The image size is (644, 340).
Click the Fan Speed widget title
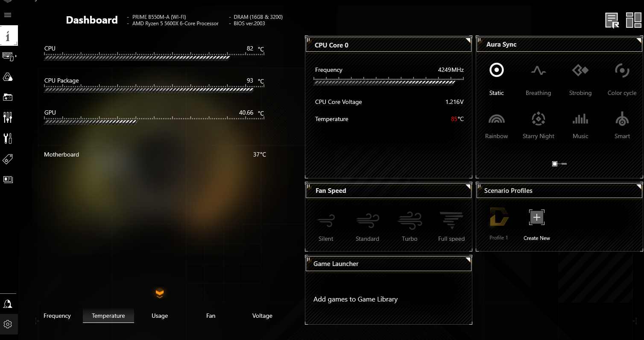[x=331, y=191]
